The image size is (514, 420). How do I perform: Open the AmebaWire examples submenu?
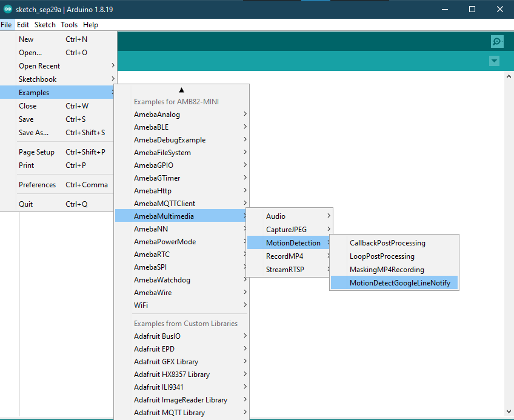pyautogui.click(x=182, y=293)
